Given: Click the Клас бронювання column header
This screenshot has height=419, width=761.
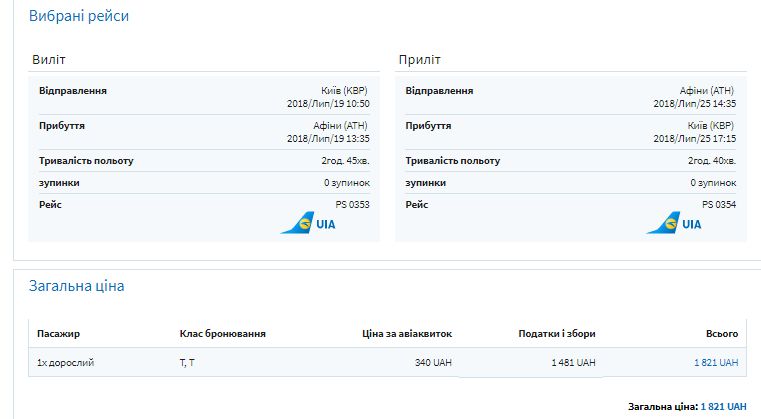Looking at the screenshot, I should click(222, 333).
